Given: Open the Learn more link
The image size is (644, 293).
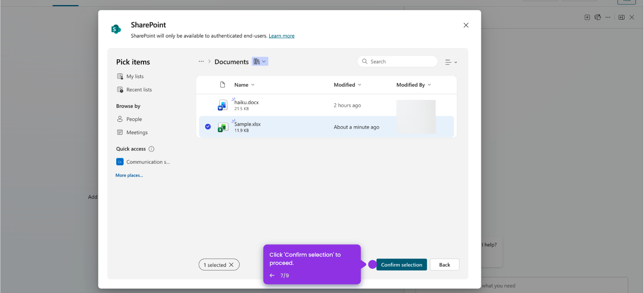Looking at the screenshot, I should tap(282, 36).
